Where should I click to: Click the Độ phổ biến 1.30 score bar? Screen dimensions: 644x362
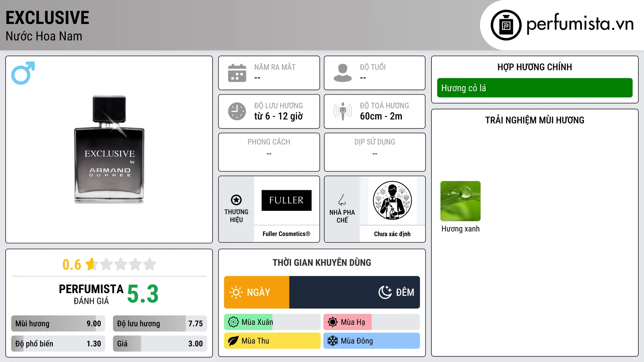58,343
